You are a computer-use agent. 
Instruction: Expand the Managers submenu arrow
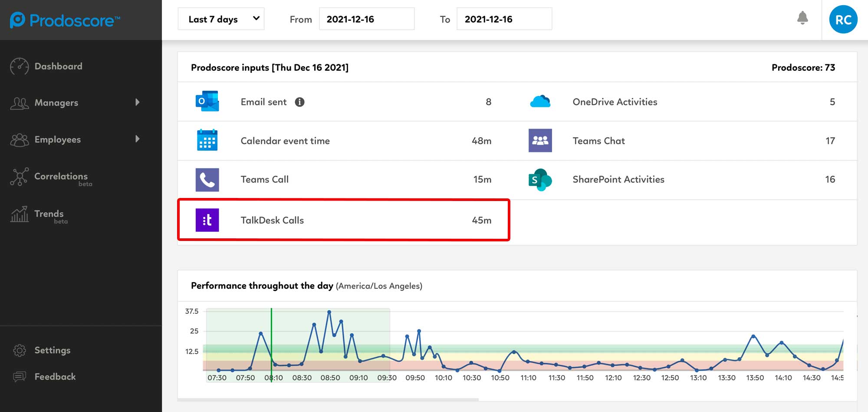click(x=137, y=102)
